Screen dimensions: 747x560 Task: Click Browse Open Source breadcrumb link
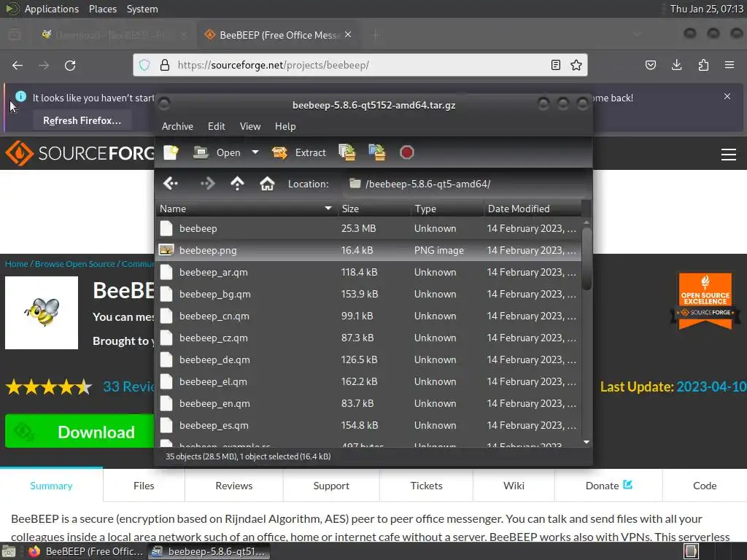click(75, 264)
